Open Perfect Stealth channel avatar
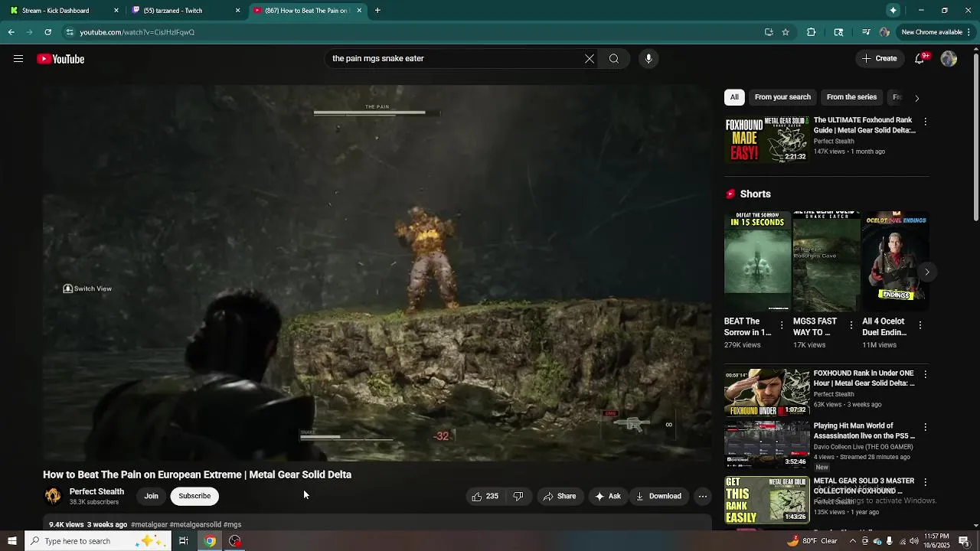This screenshot has width=980, height=551. [53, 496]
